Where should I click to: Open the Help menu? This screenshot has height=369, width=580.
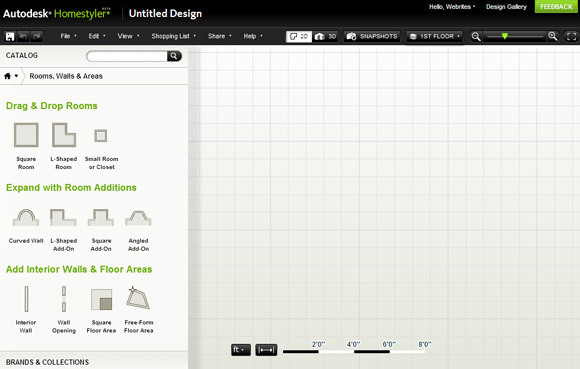pos(253,36)
